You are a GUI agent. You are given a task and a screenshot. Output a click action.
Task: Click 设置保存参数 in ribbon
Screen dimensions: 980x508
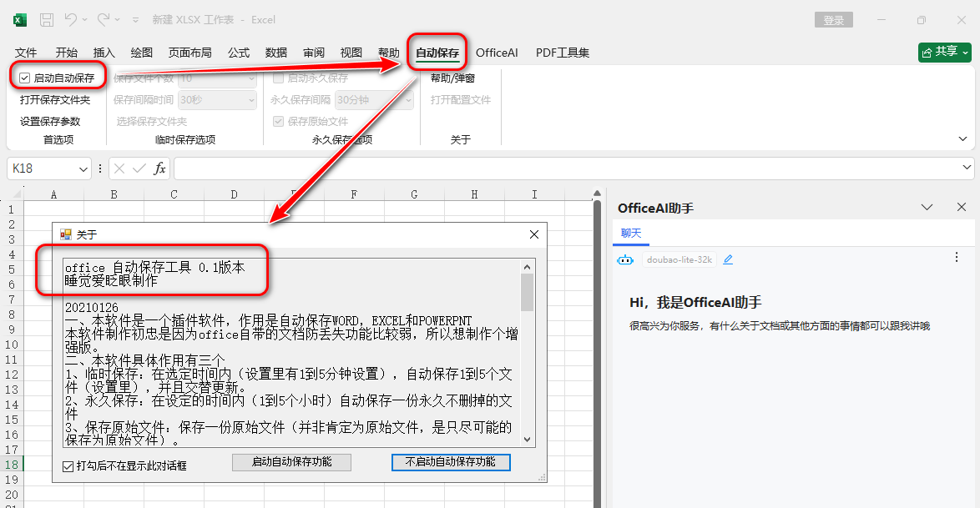[x=50, y=121]
